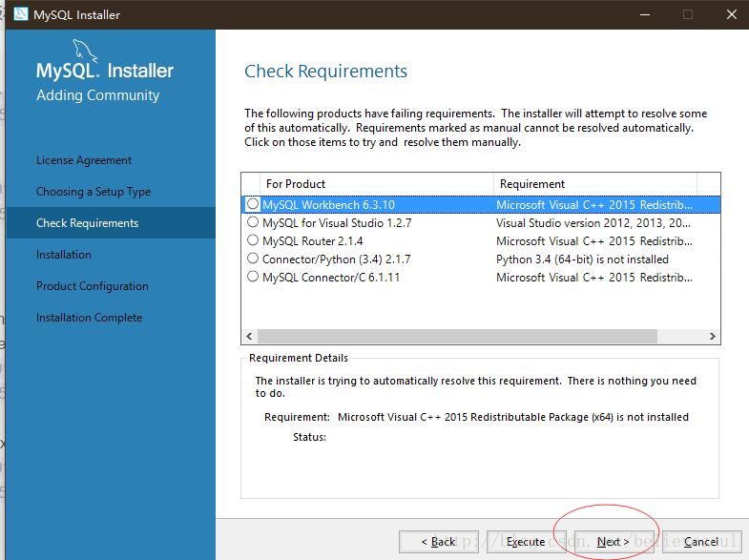Click the Visual C++ requirement cell for Workbench

click(x=594, y=205)
